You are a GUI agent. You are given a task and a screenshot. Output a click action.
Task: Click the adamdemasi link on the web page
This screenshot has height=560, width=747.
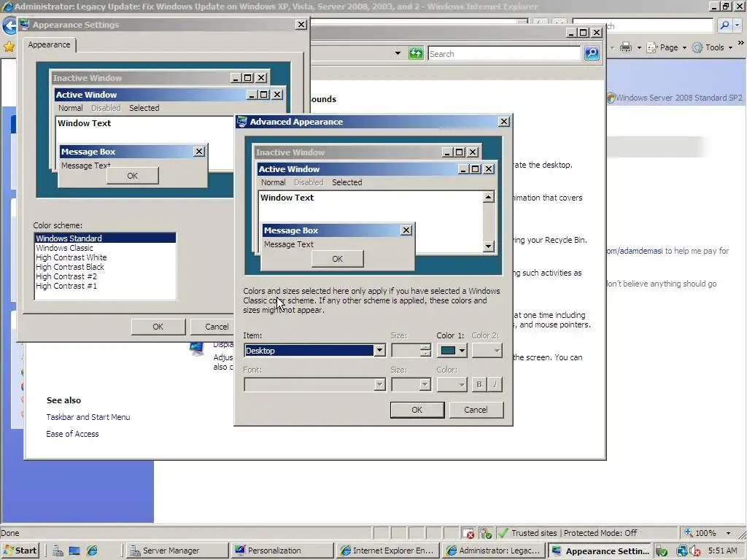[635, 251]
